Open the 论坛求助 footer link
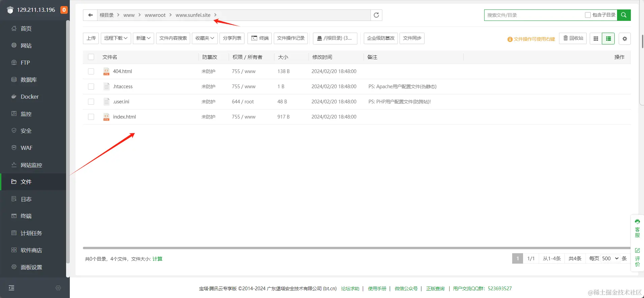 350,289
